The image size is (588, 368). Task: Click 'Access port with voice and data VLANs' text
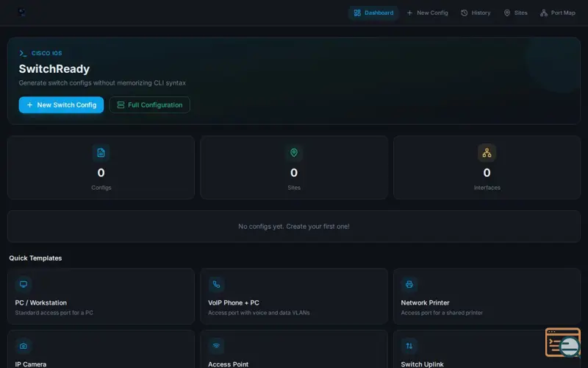259,313
